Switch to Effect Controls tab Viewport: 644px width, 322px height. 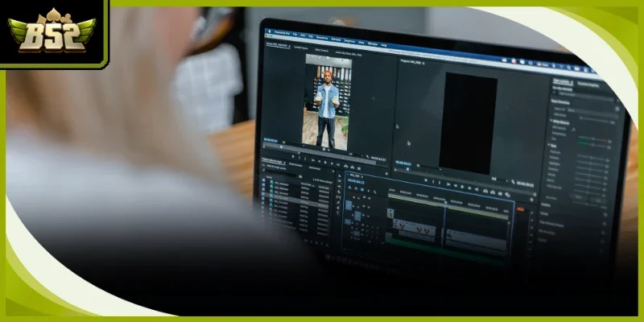click(321, 50)
